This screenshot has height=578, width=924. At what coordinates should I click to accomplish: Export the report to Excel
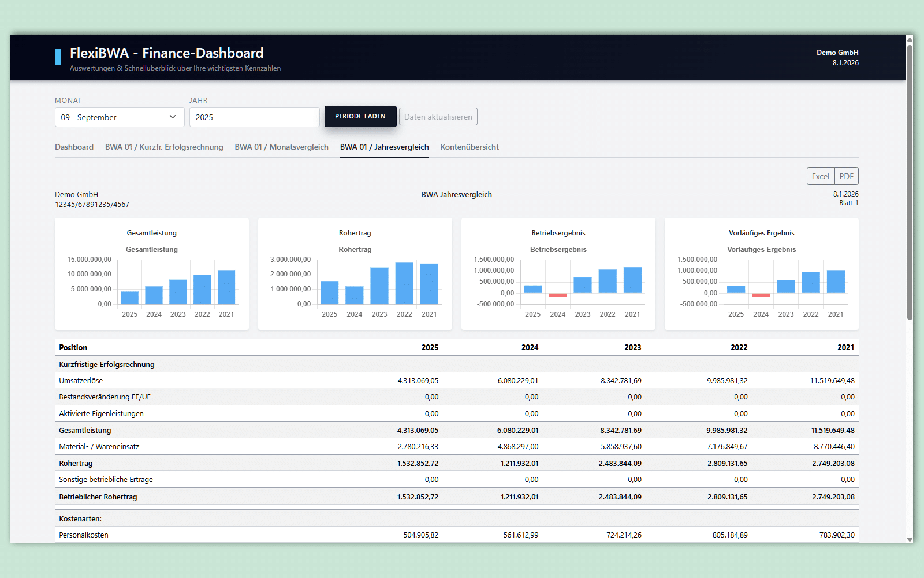(x=820, y=176)
